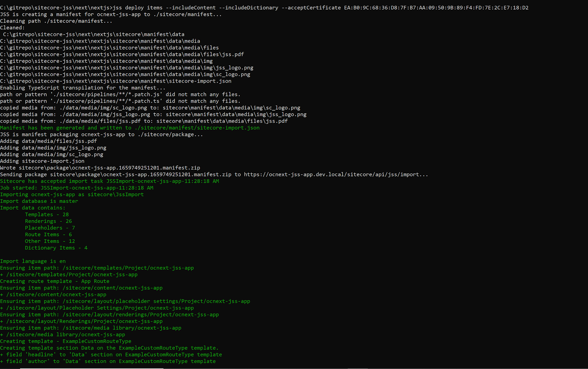588x369 pixels.
Task: Select cleaned path ending in manifest\data
Action: (94, 34)
